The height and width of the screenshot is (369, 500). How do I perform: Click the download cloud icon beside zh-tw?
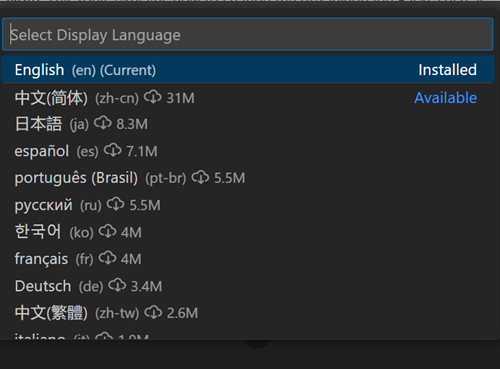point(153,313)
